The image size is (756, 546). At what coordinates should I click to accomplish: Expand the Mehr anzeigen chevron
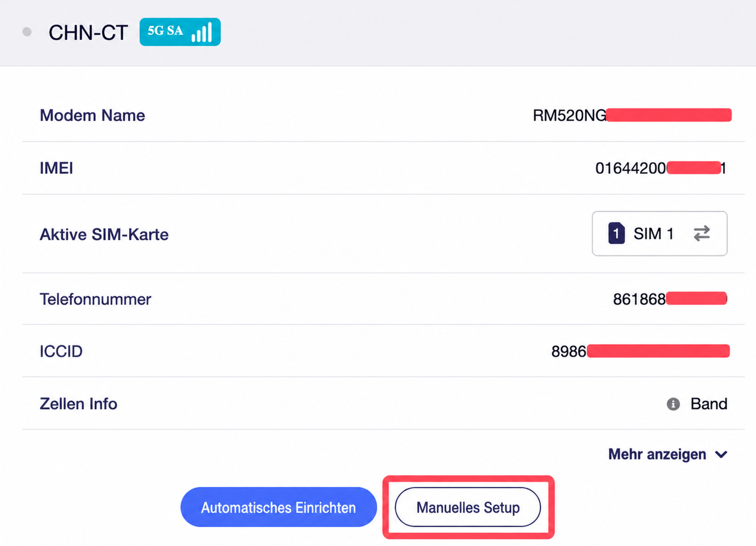coord(721,454)
